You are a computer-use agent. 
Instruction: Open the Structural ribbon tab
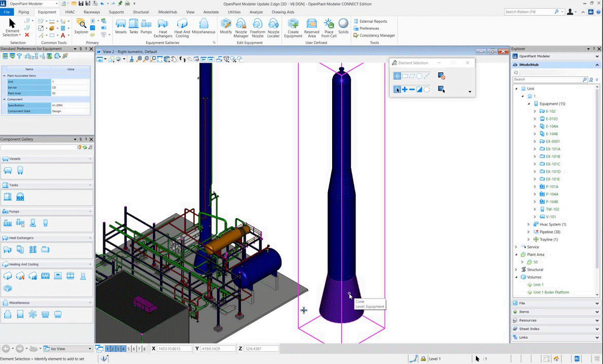tap(141, 12)
